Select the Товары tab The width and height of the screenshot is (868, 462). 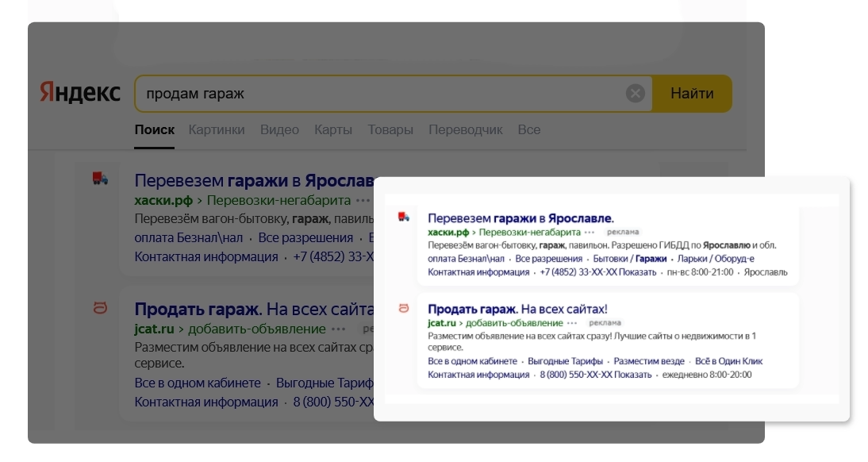pyautogui.click(x=390, y=129)
